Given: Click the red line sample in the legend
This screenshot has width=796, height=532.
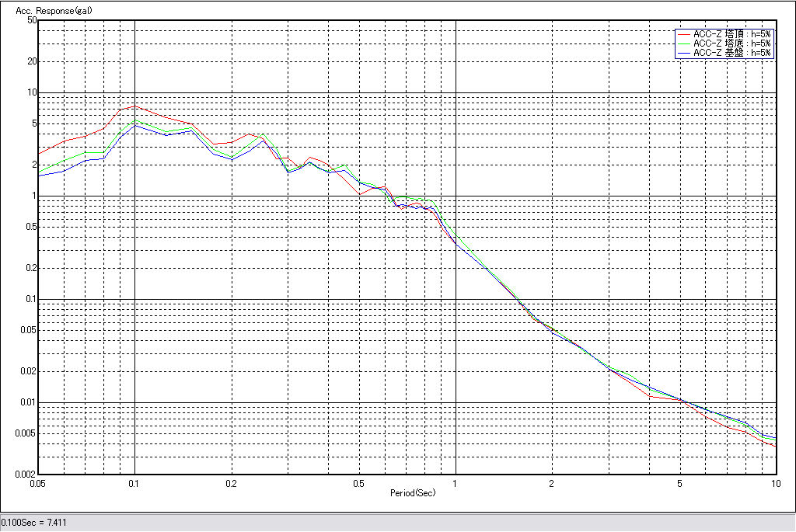Looking at the screenshot, I should pyautogui.click(x=684, y=35).
